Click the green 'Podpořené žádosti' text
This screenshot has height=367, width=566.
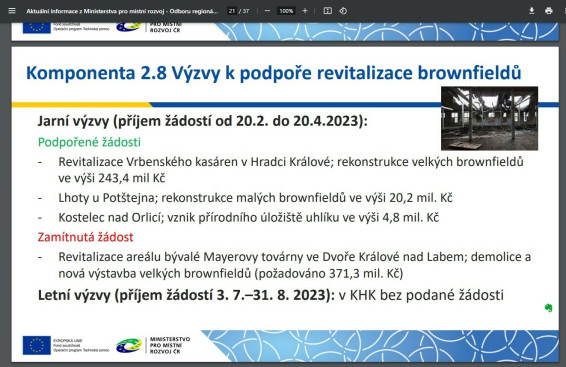(89, 142)
